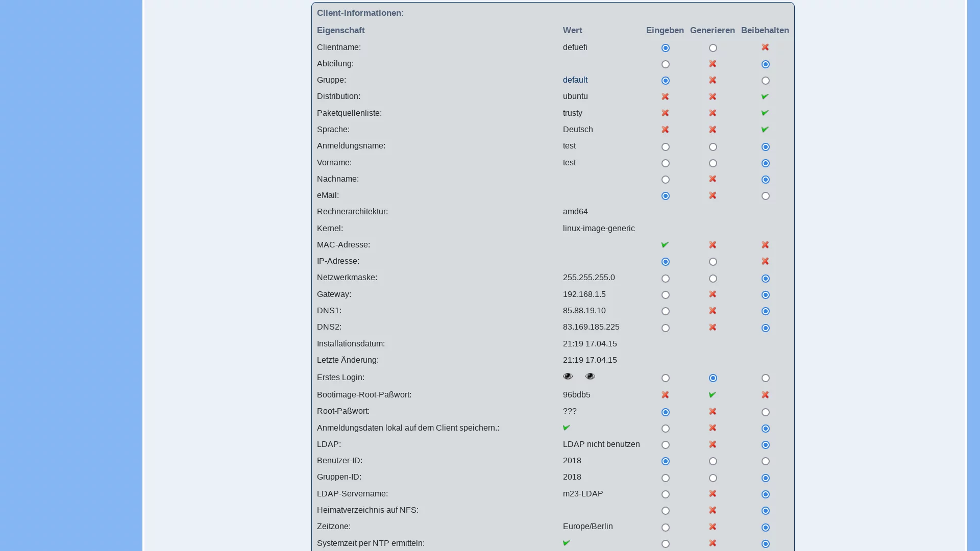The width and height of the screenshot is (980, 551).
Task: Click green check in MAC-Adresse Eingeben column
Action: click(665, 245)
